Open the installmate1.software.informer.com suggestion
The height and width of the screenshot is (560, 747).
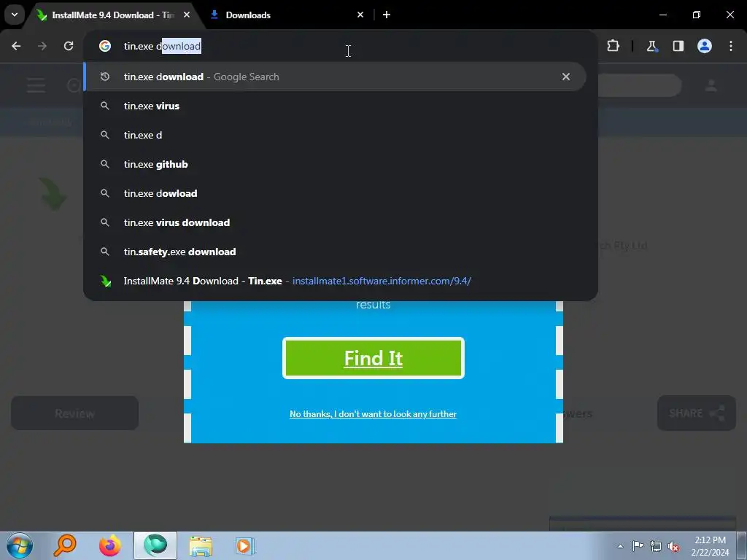point(334,281)
